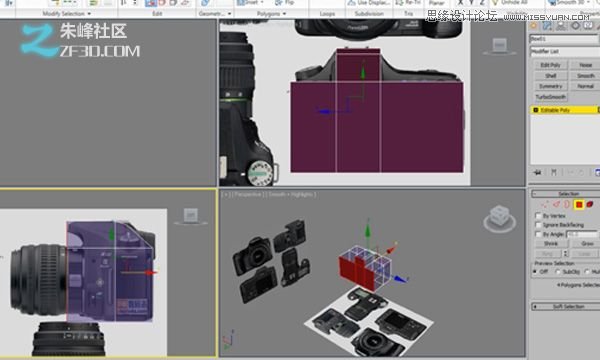
Task: Click the Re-Tri button in ribbon
Action: (x=408, y=3)
